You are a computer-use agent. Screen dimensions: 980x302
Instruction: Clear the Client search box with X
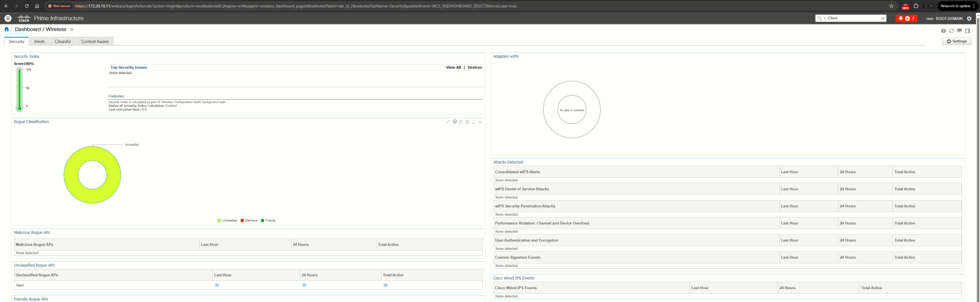[883, 18]
